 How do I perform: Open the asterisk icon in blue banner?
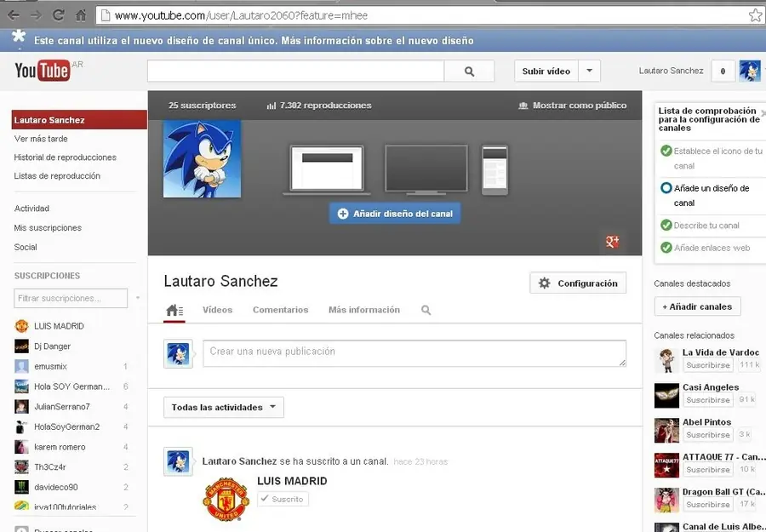click(19, 37)
